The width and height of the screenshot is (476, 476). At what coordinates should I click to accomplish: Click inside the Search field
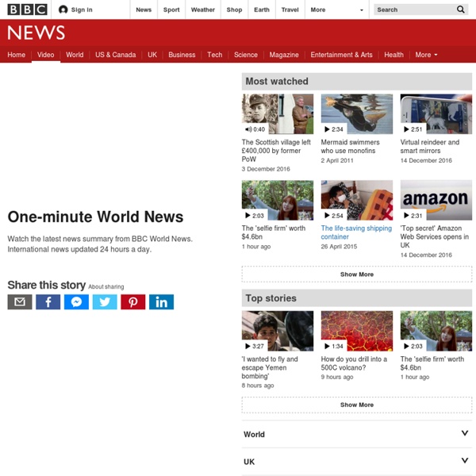point(413,10)
